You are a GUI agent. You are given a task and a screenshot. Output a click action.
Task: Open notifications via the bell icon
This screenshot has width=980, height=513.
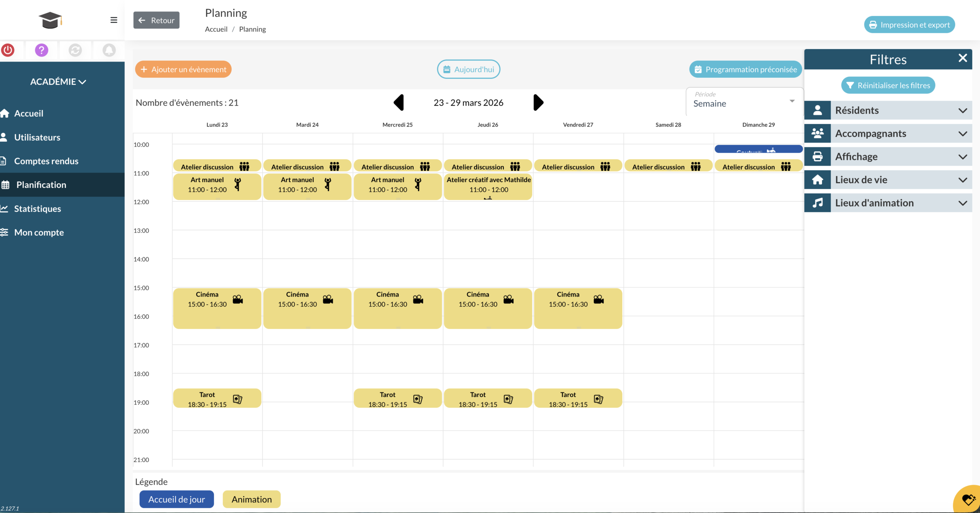point(108,50)
